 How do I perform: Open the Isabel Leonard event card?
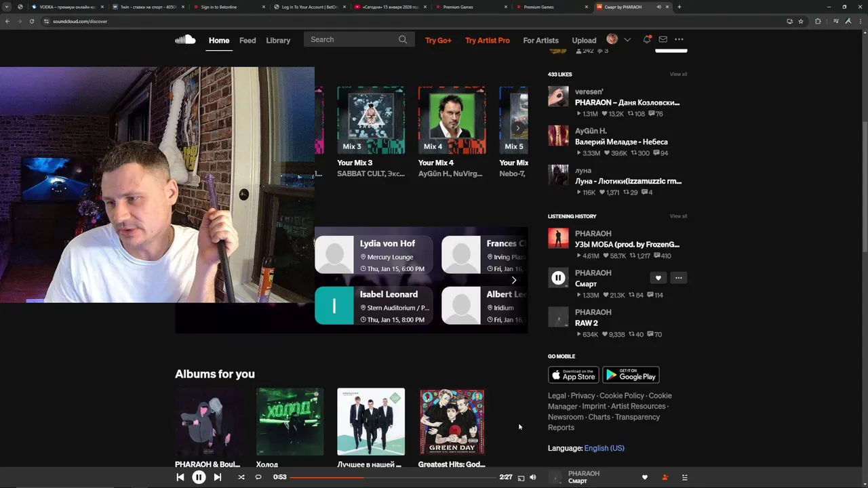374,306
